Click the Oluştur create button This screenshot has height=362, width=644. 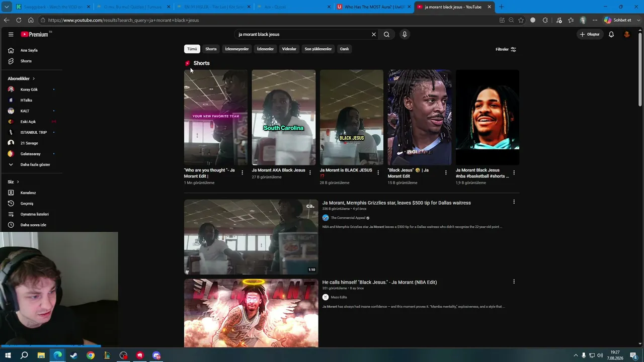(x=590, y=34)
